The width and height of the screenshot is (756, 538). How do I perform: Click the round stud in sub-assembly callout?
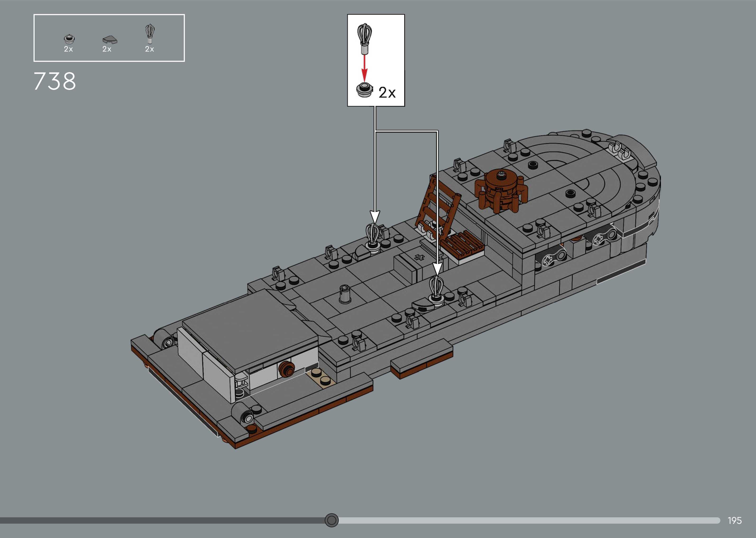(x=364, y=89)
